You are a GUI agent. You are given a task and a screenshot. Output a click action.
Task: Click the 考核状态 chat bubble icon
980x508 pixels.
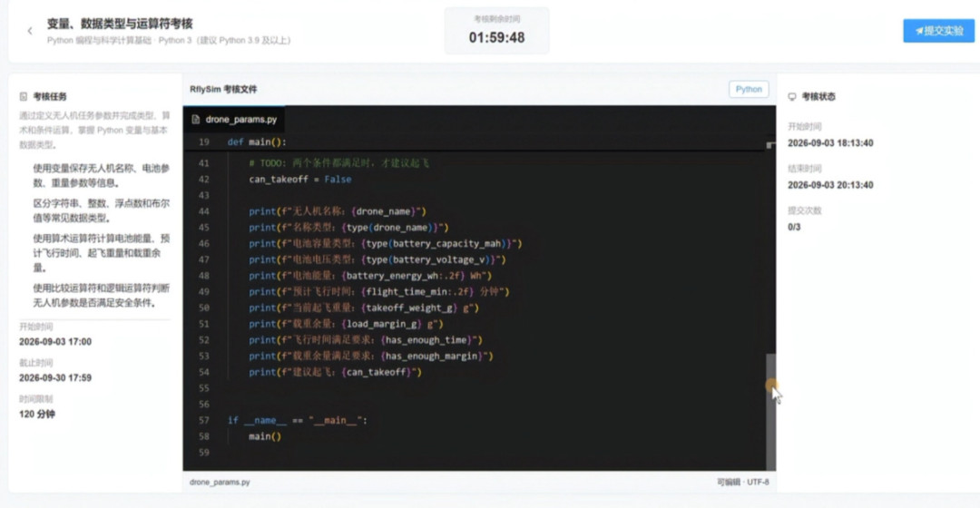[792, 97]
